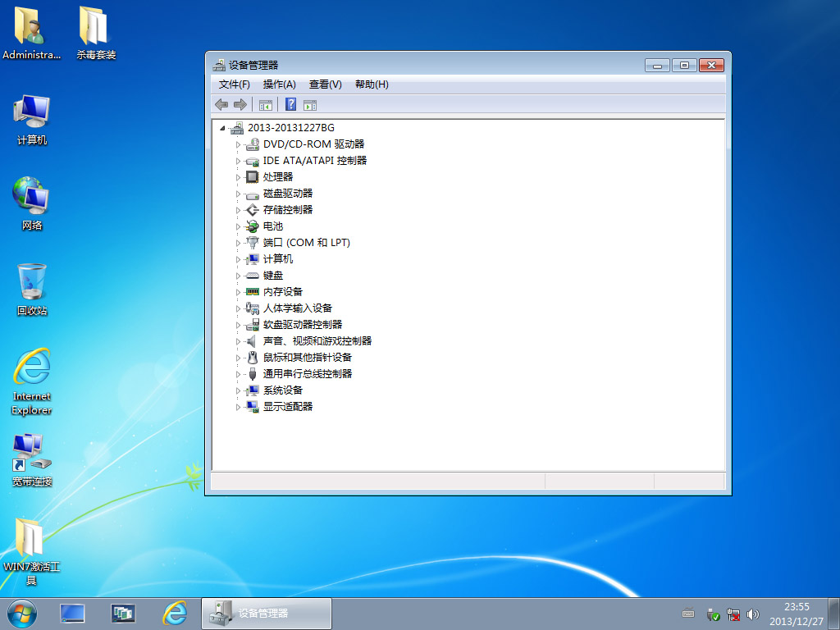Click the 显示适配器 display icon
Viewport: 840px width, 630px height.
point(253,407)
